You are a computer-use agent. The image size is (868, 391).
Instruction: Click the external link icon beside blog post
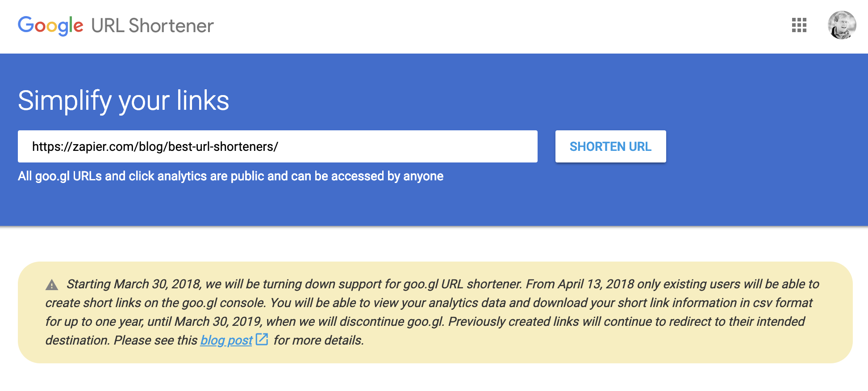click(x=262, y=339)
